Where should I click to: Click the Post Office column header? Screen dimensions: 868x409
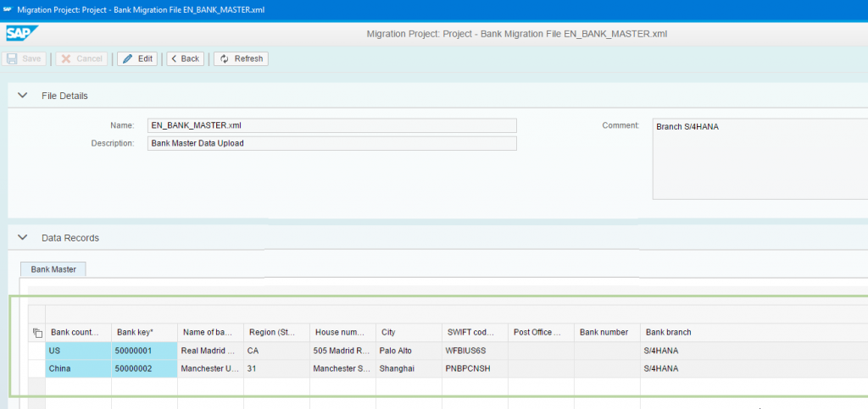click(542, 332)
